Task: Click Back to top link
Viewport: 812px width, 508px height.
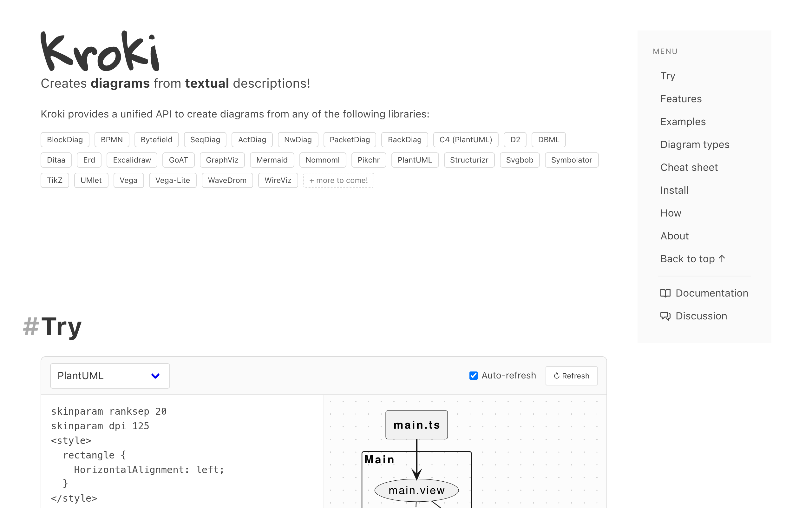Action: click(693, 259)
